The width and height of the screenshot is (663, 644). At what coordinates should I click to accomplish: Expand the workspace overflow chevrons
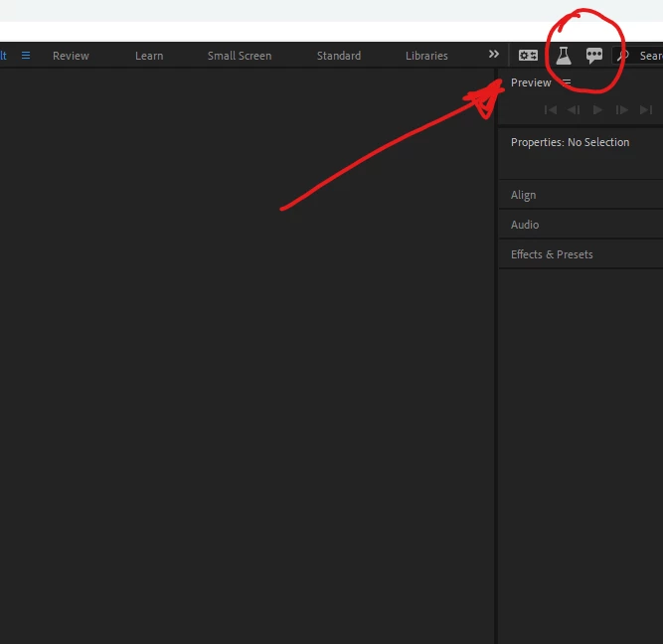click(x=493, y=55)
